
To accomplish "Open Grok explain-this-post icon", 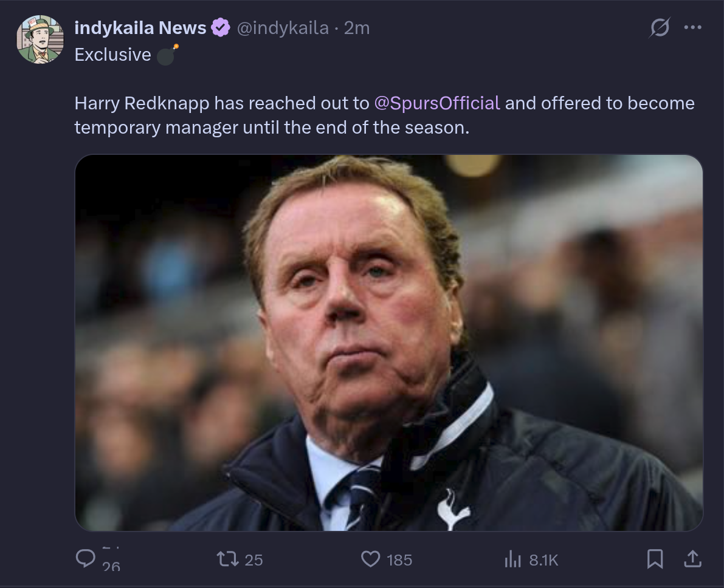I will click(x=660, y=28).
